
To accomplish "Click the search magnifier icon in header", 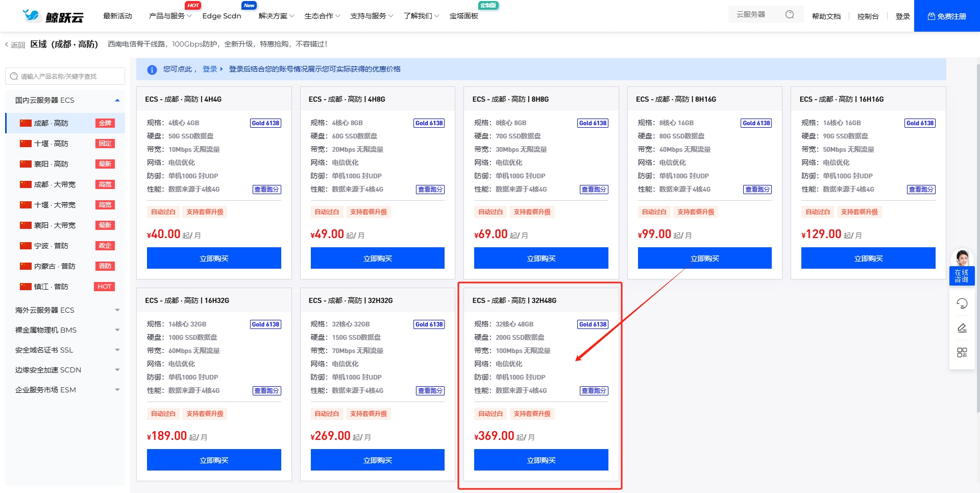I will coord(790,14).
